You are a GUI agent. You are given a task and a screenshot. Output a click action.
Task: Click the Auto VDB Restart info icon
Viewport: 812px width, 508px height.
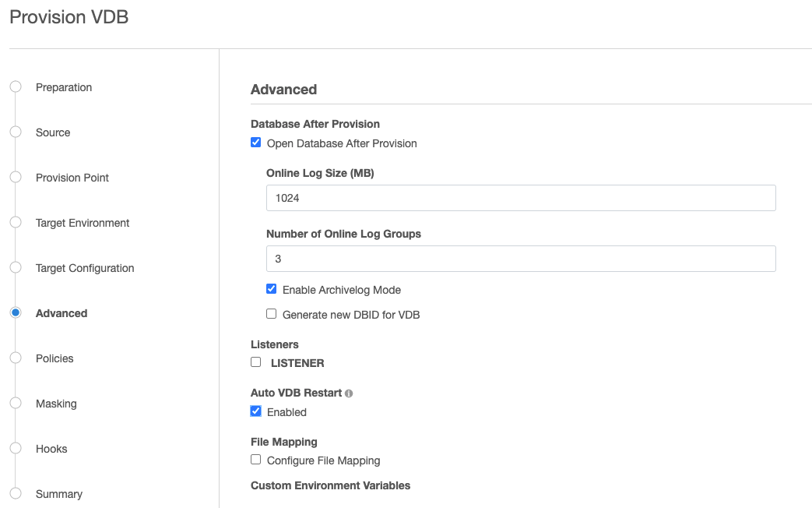click(349, 393)
